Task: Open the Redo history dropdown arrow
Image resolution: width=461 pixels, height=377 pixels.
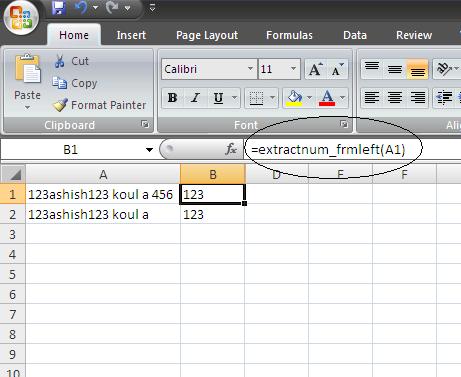Action: (x=127, y=8)
